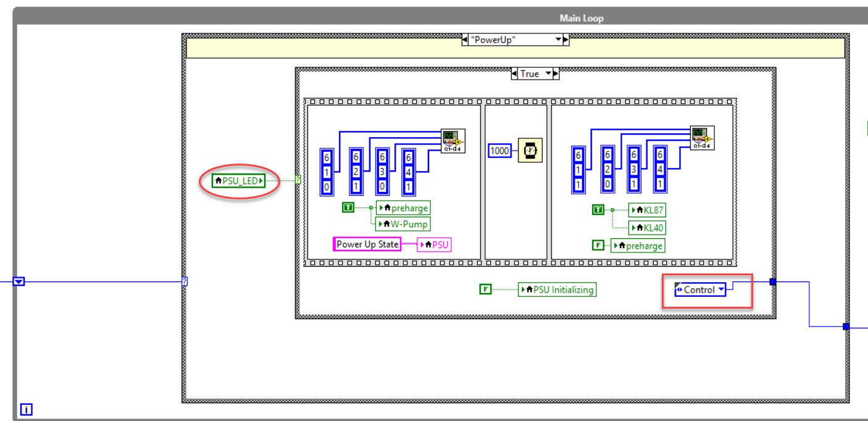Image resolution: width=868 pixels, height=421 pixels.
Task: Click the Main Loop title label
Action: pos(580,19)
